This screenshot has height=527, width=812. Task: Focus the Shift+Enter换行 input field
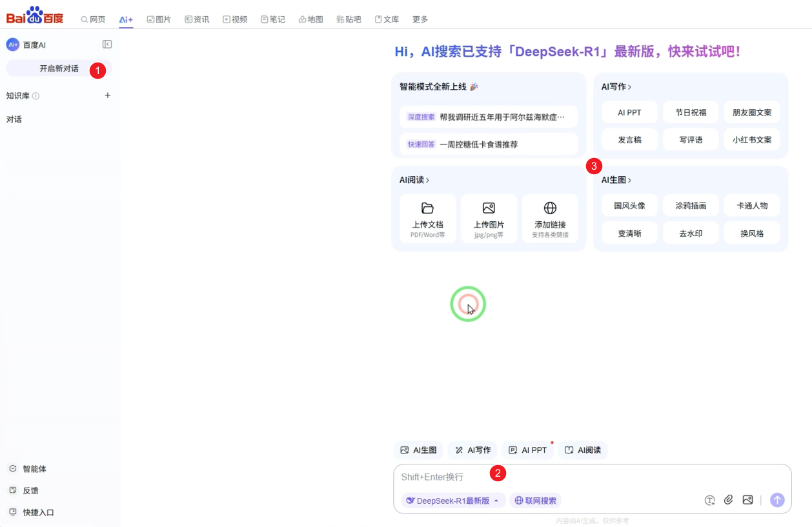pos(592,477)
